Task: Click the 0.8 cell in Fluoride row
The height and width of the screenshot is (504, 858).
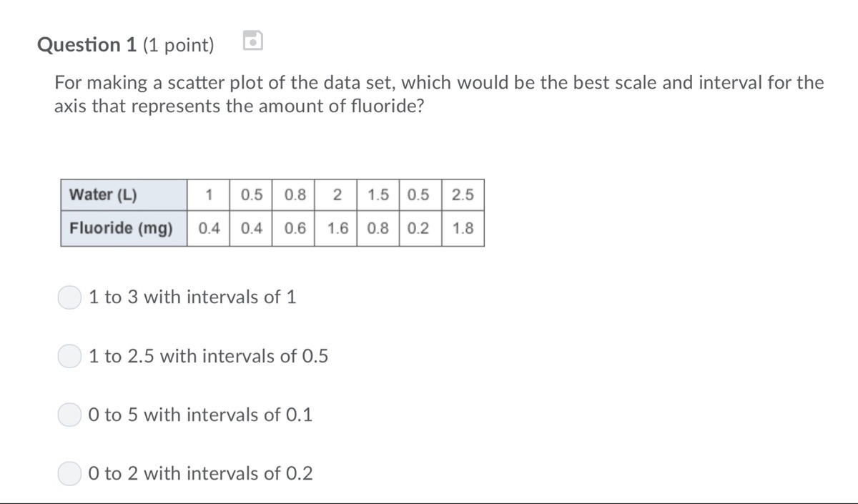Action: coord(378,229)
